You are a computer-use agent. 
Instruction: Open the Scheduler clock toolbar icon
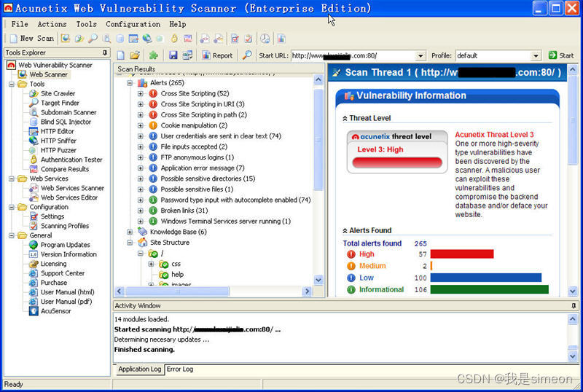pyautogui.click(x=265, y=39)
